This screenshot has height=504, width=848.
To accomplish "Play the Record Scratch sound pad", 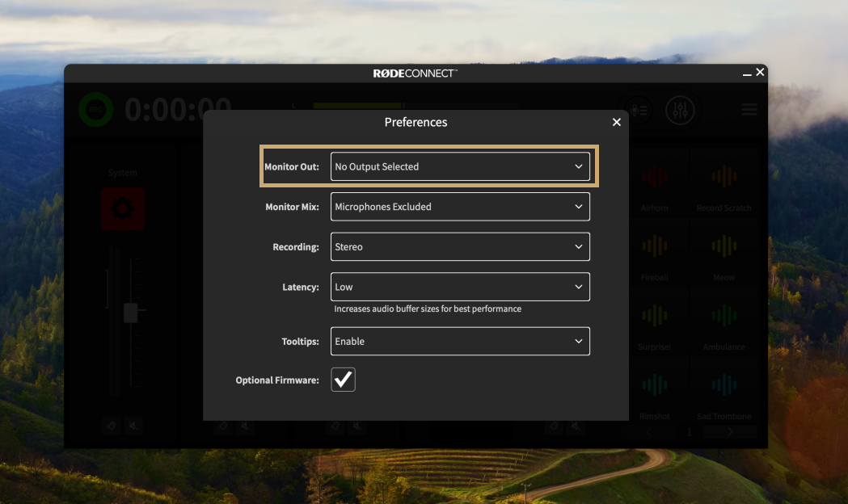I will tap(724, 183).
